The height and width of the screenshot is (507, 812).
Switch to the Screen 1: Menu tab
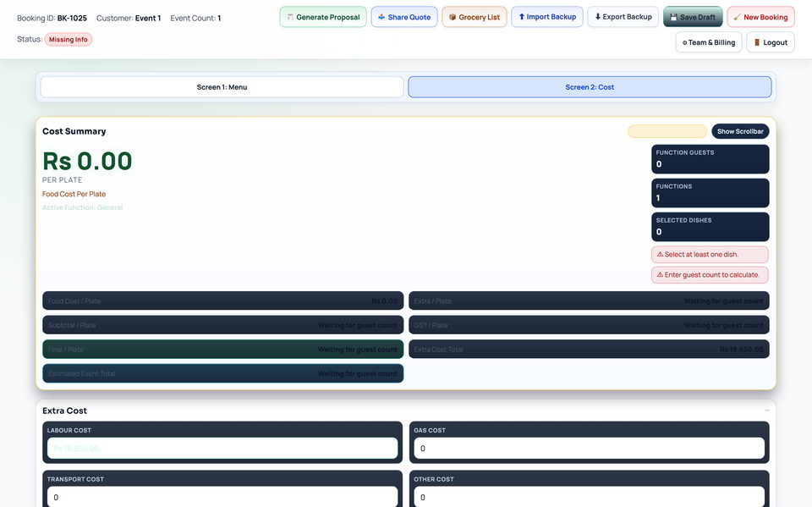220,86
